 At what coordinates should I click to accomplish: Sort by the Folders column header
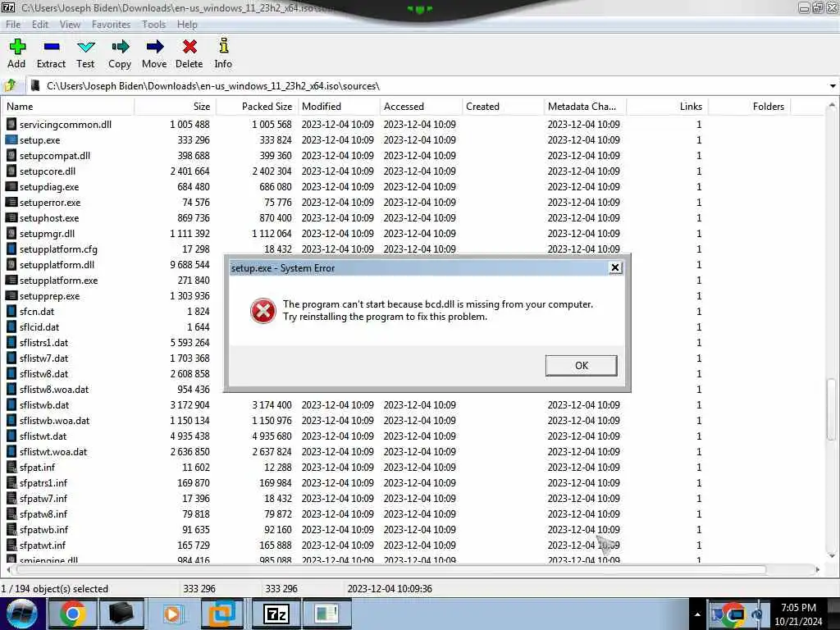[750, 106]
